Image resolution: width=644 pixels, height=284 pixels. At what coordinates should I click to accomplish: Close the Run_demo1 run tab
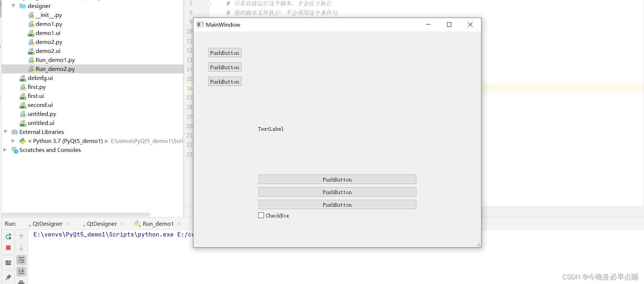coord(179,224)
